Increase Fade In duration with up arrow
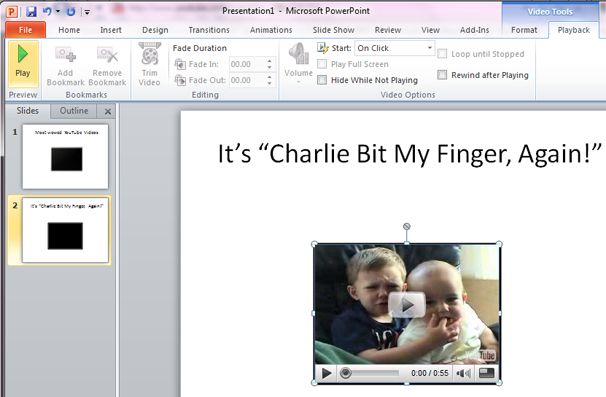The image size is (606, 397). [269, 61]
